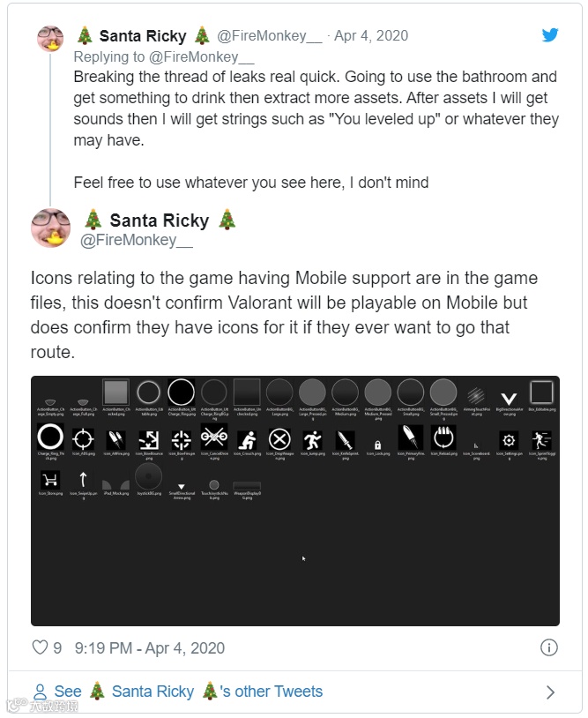Click the Icon_Lock.png padlock icon
The image size is (588, 718).
tap(378, 445)
